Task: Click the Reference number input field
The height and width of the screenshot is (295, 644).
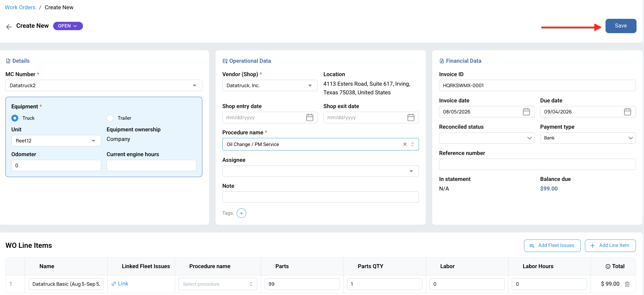Action: pos(537,164)
